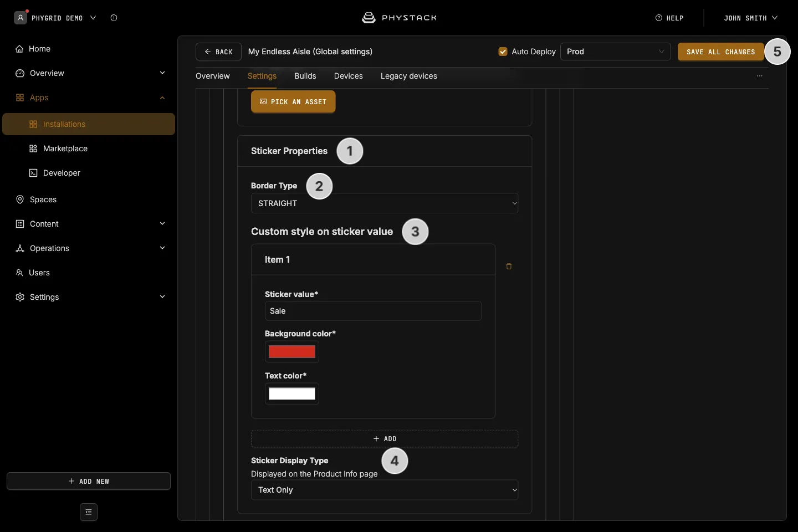Click the Spaces location pin icon
The image size is (798, 532).
tap(20, 199)
